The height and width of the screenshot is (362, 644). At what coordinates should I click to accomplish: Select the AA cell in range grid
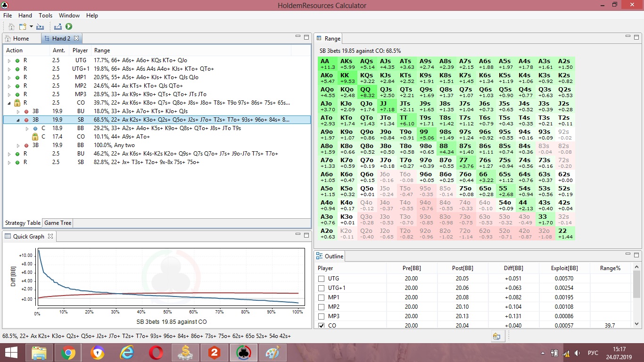coord(328,64)
